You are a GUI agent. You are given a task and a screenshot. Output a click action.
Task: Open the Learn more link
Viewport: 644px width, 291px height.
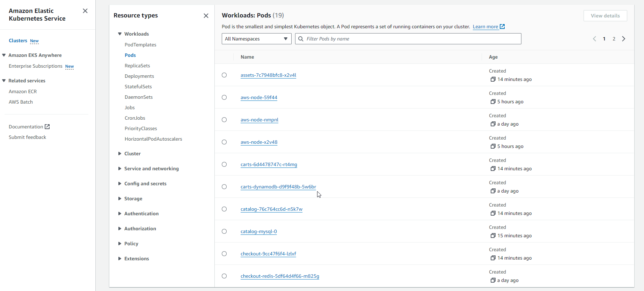485,27
